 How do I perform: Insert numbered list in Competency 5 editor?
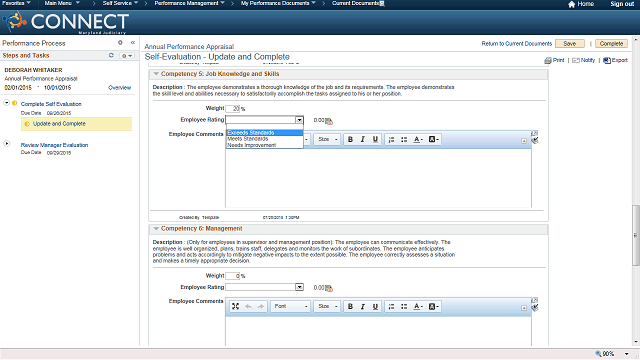point(391,140)
